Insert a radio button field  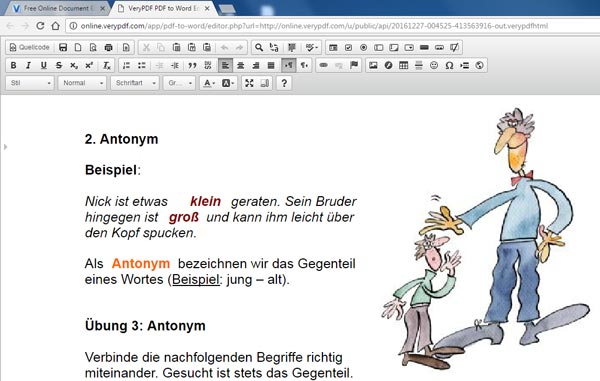point(364,47)
